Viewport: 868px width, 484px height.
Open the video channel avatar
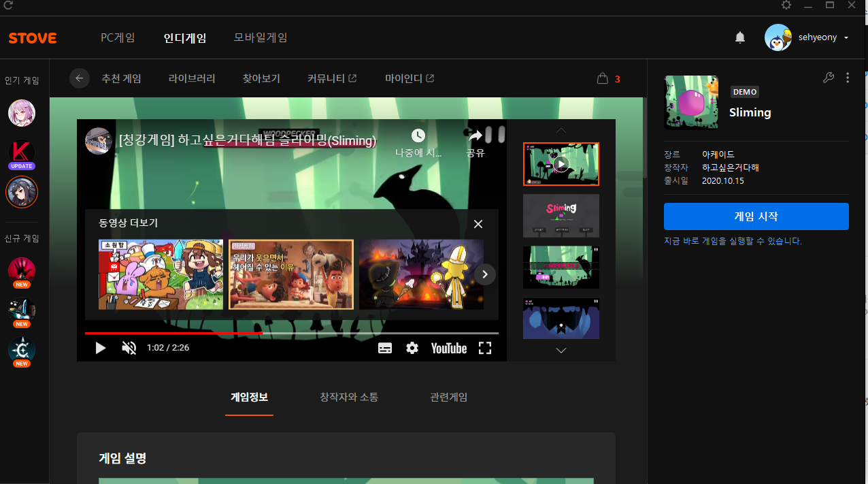(99, 141)
